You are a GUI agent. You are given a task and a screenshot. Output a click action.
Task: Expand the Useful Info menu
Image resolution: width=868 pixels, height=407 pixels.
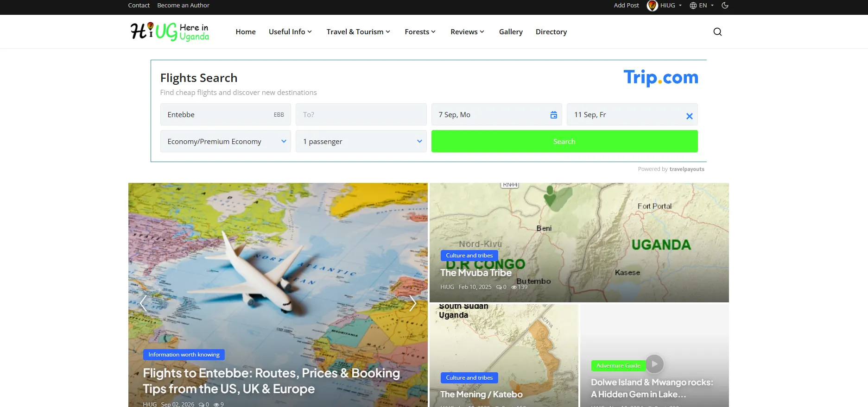(290, 31)
